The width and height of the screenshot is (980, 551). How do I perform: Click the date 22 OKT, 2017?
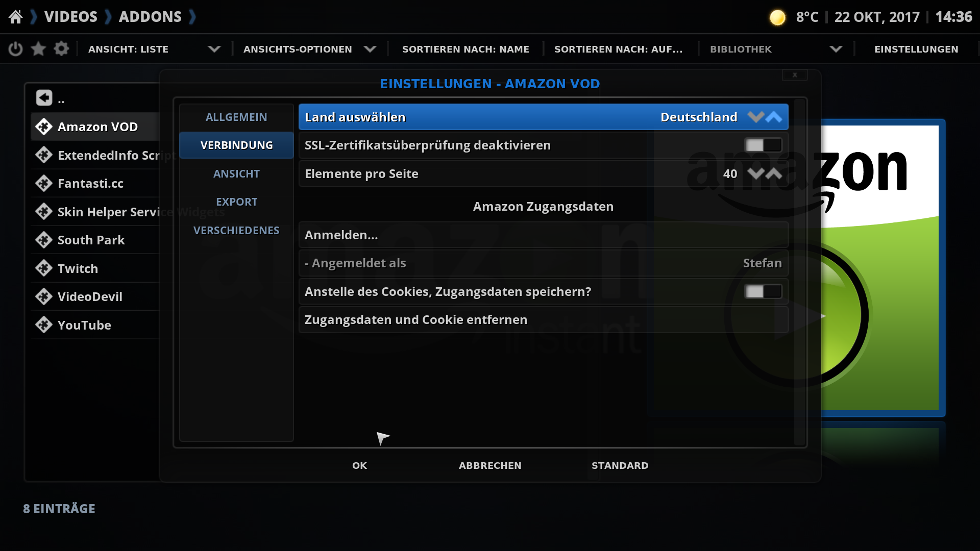coord(877,17)
